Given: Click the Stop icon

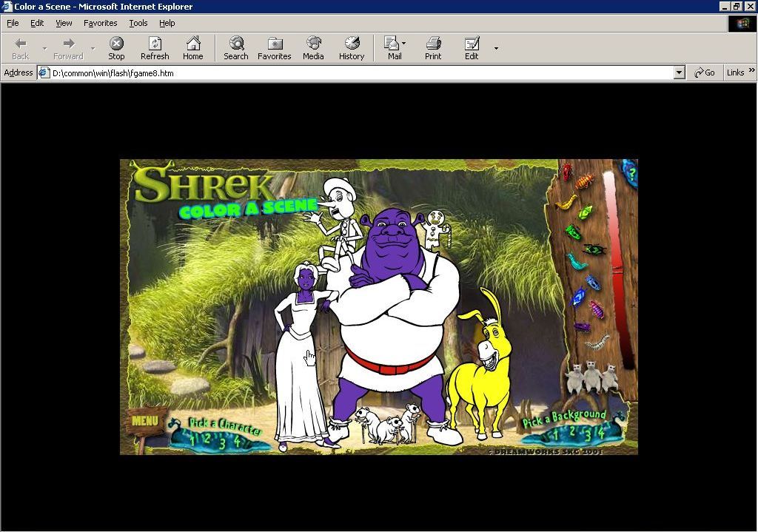Looking at the screenshot, I should tap(115, 47).
